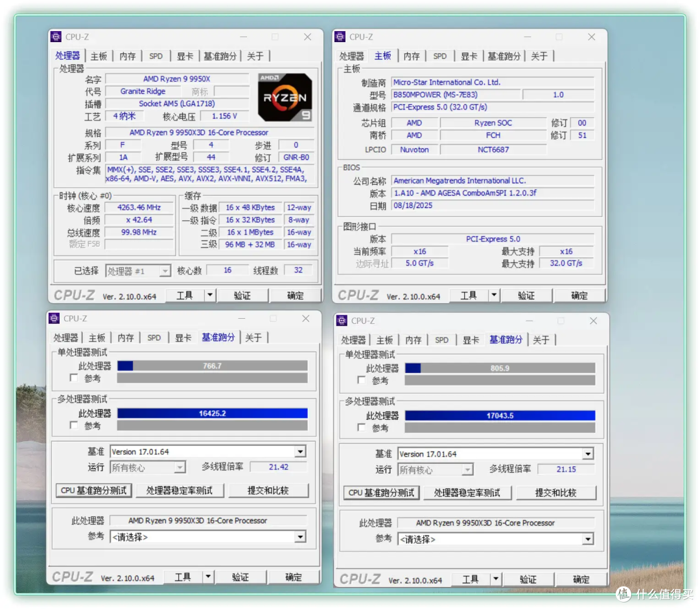
Task: Open 关于 tab in 17043.5 benchmark window
Action: [x=541, y=340]
